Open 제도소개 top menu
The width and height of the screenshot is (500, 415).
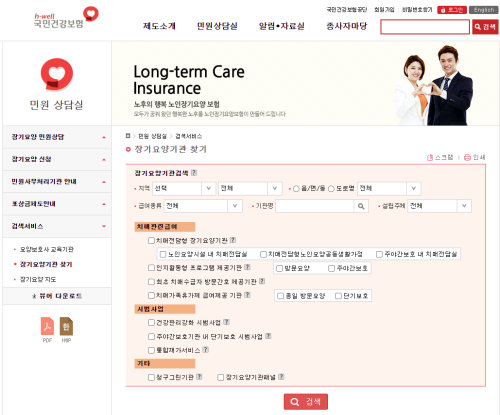tap(159, 26)
